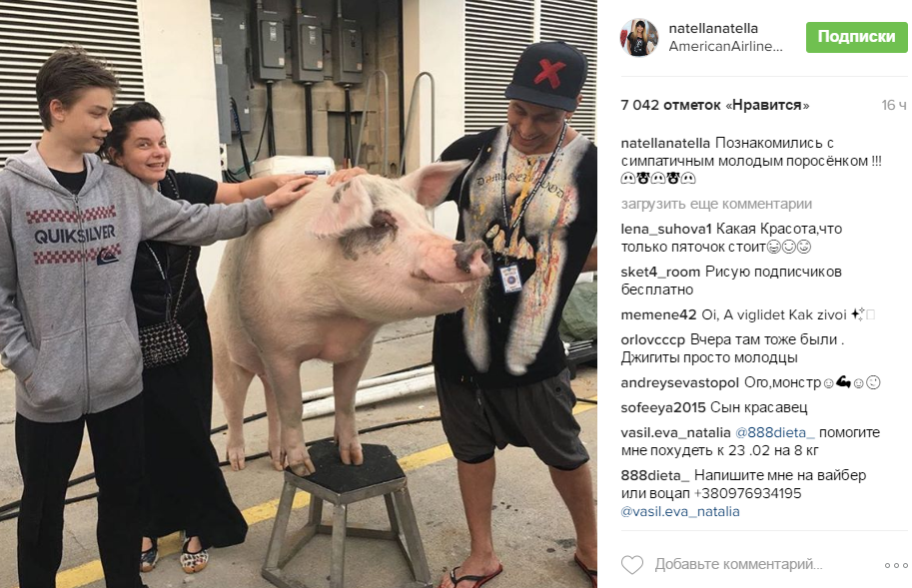Open lena_suhova1 commenter profile

click(x=666, y=229)
